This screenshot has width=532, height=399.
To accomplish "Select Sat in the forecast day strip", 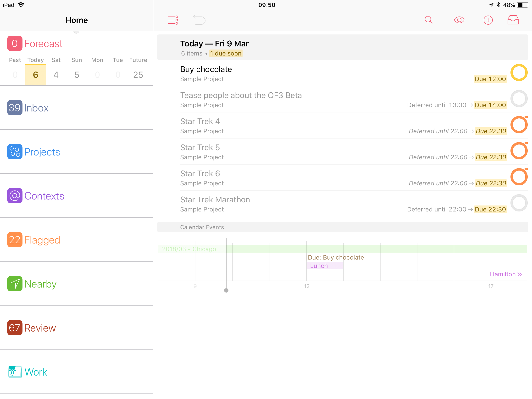I will 56,70.
